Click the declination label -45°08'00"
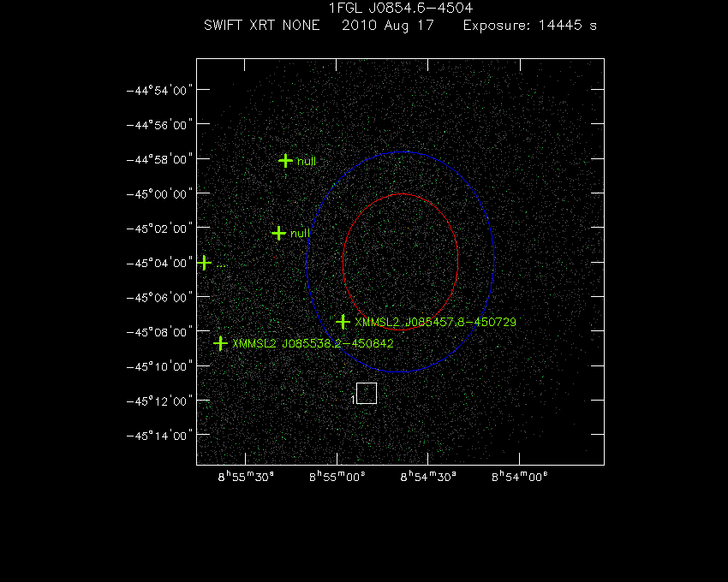The width and height of the screenshot is (728, 582). click(159, 332)
